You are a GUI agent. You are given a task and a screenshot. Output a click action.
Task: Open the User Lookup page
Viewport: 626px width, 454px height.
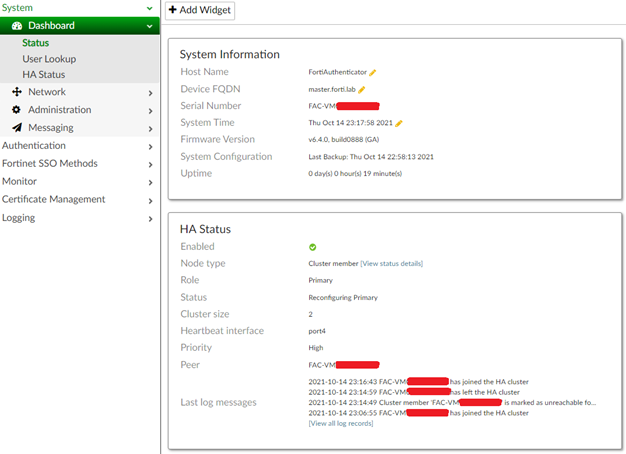click(49, 59)
